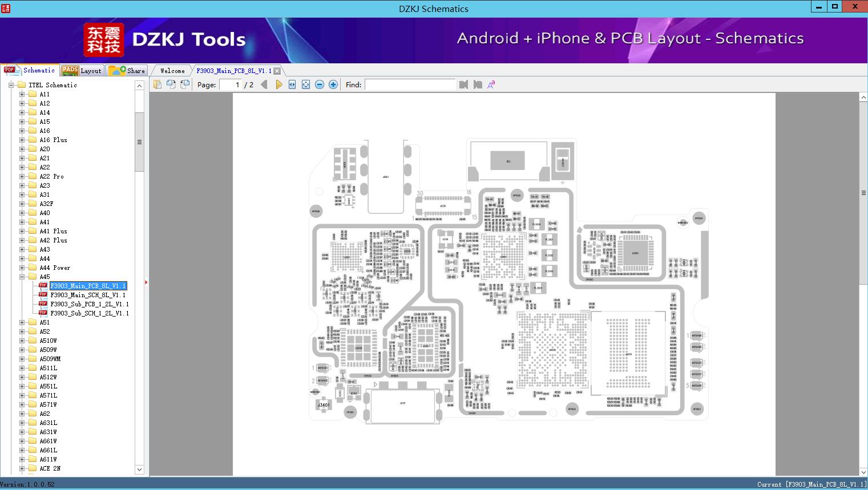
Task: Click the ITEL Schematic root folder icon
Action: coord(22,85)
